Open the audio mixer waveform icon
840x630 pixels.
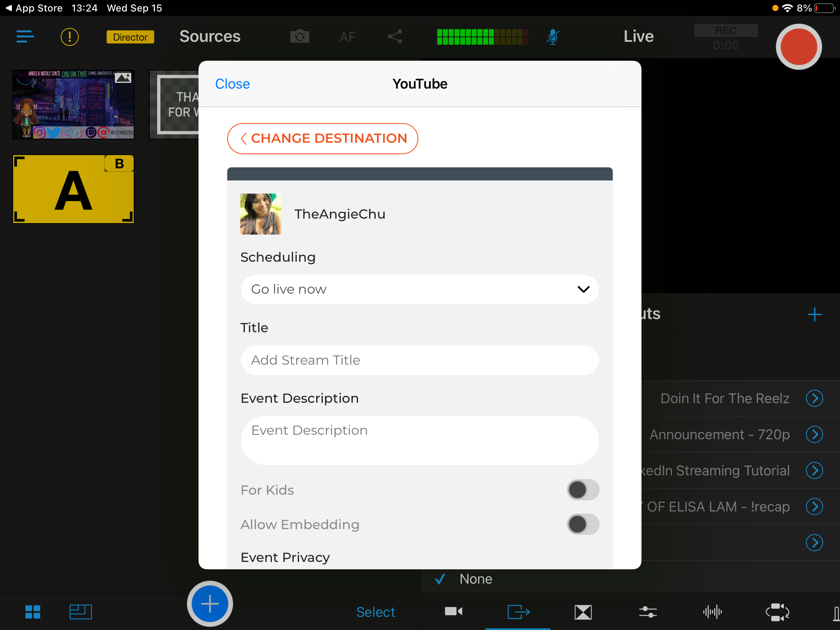713,612
